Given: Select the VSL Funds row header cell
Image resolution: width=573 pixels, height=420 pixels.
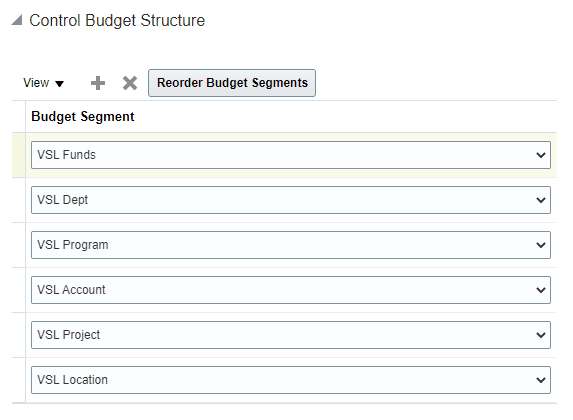Looking at the screenshot, I should [x=19, y=155].
